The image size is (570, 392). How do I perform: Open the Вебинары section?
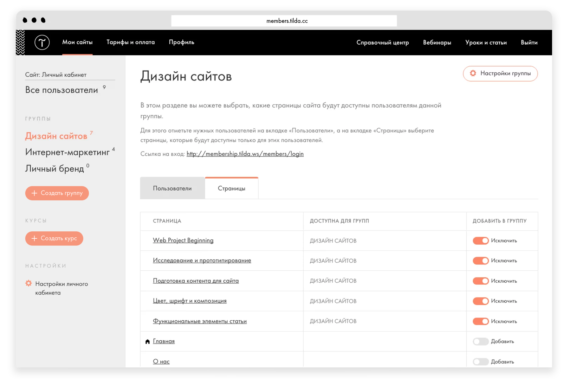coord(437,43)
